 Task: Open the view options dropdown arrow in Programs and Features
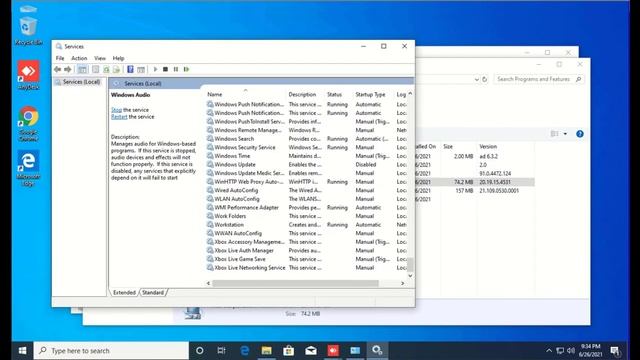tap(565, 134)
